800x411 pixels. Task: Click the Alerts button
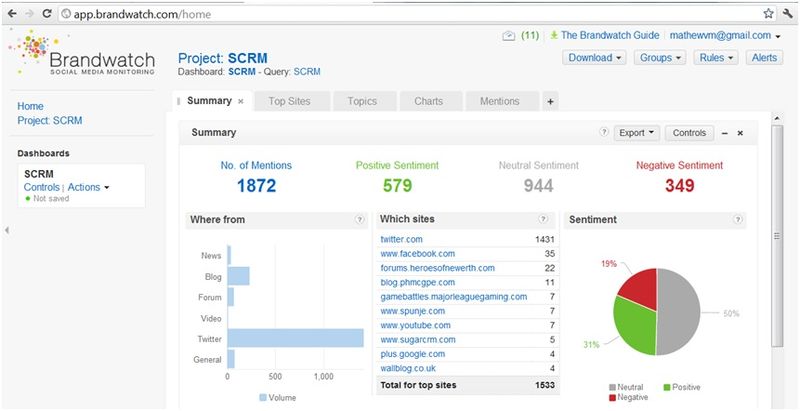click(764, 58)
